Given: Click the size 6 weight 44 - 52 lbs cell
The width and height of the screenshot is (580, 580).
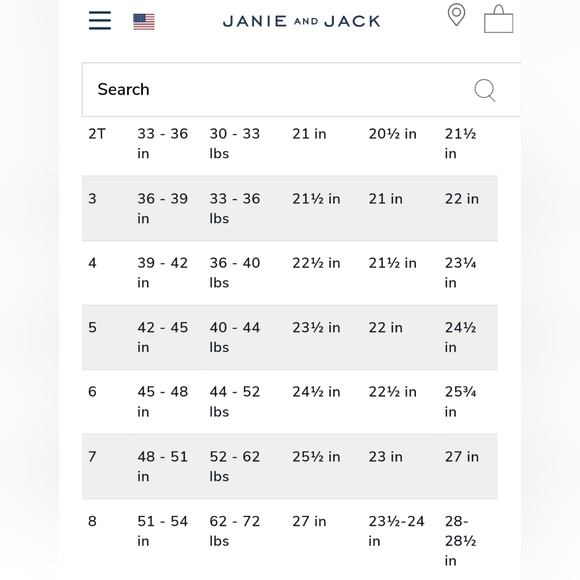Looking at the screenshot, I should pyautogui.click(x=235, y=401).
